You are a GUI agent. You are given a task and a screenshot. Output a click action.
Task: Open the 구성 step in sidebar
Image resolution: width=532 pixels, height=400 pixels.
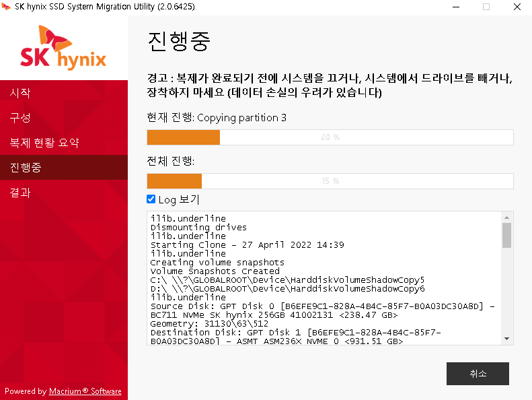click(x=64, y=118)
